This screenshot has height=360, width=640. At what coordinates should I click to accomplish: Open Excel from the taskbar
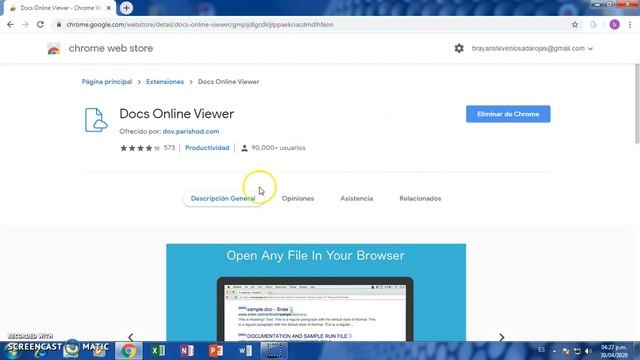(158, 351)
